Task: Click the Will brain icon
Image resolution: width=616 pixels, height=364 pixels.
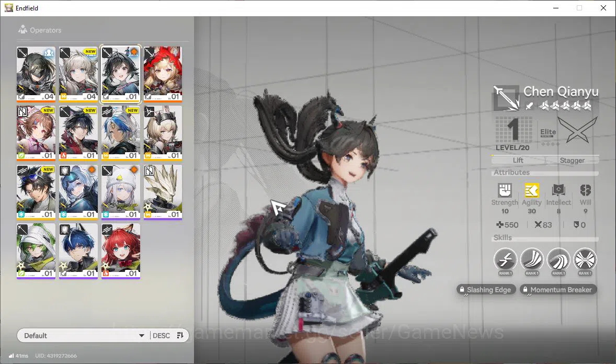Action: click(x=585, y=190)
